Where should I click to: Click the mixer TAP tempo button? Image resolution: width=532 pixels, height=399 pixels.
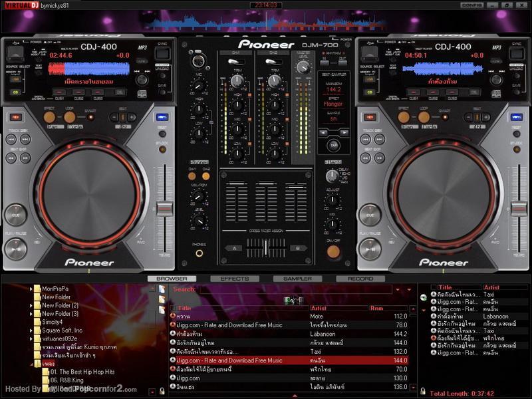click(334, 146)
